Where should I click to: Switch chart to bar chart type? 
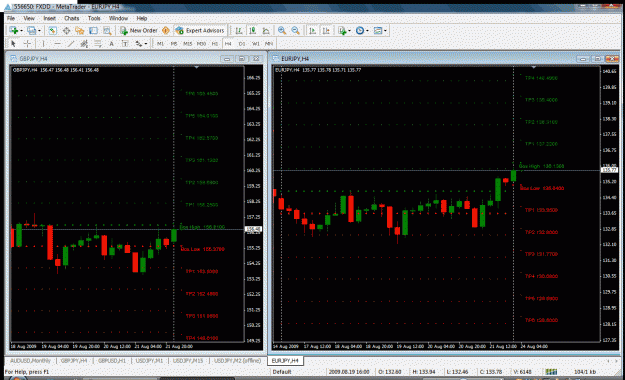[x=239, y=31]
